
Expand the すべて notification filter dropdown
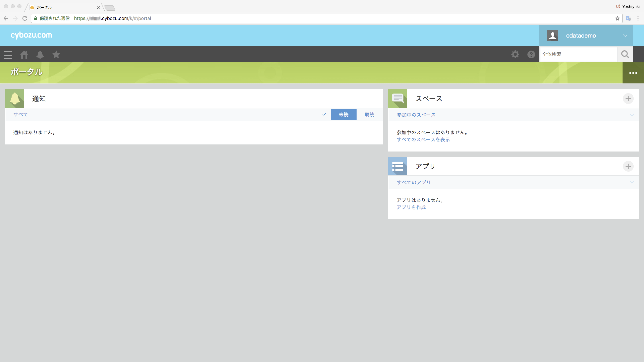pyautogui.click(x=323, y=114)
